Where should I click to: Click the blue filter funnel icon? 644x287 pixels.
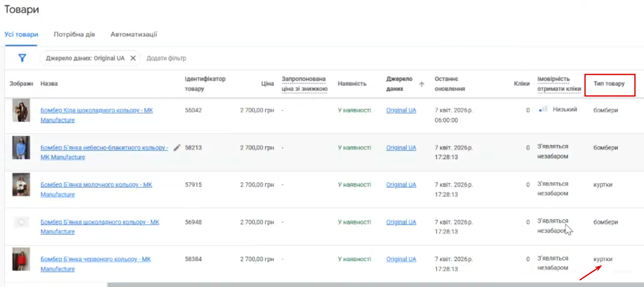[22, 58]
